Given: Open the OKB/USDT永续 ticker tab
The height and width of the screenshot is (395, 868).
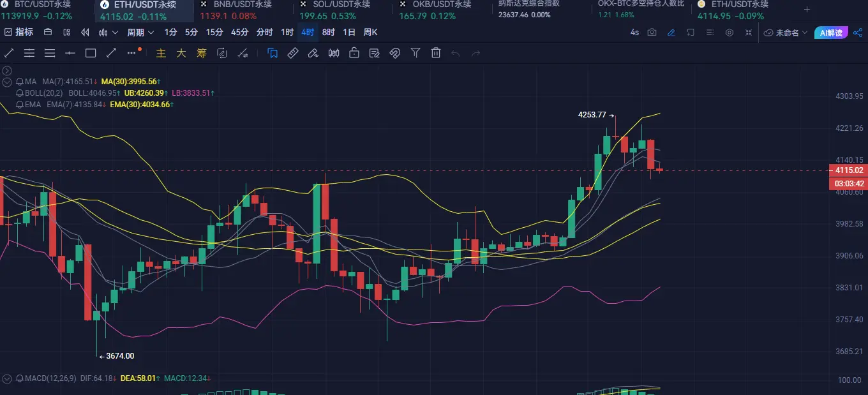Looking at the screenshot, I should 442,10.
